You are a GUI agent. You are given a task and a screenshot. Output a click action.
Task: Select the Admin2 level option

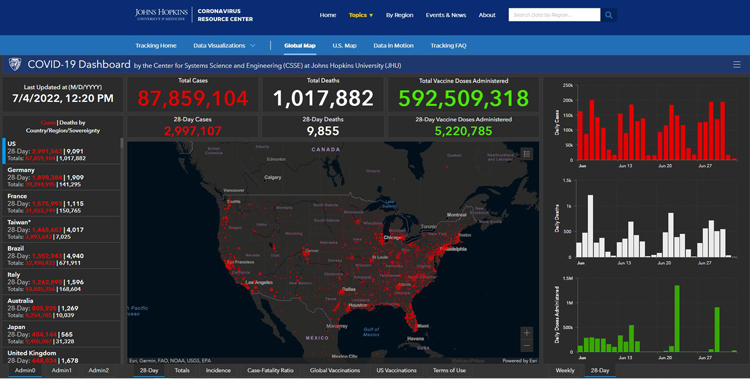click(99, 370)
